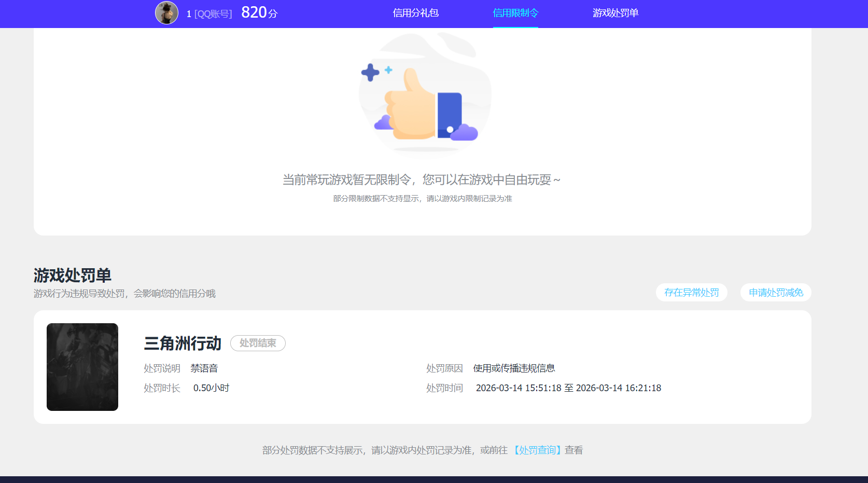This screenshot has width=868, height=483.
Task: Click the 当前常玩游戏暂无限制令 message
Action: pos(422,180)
